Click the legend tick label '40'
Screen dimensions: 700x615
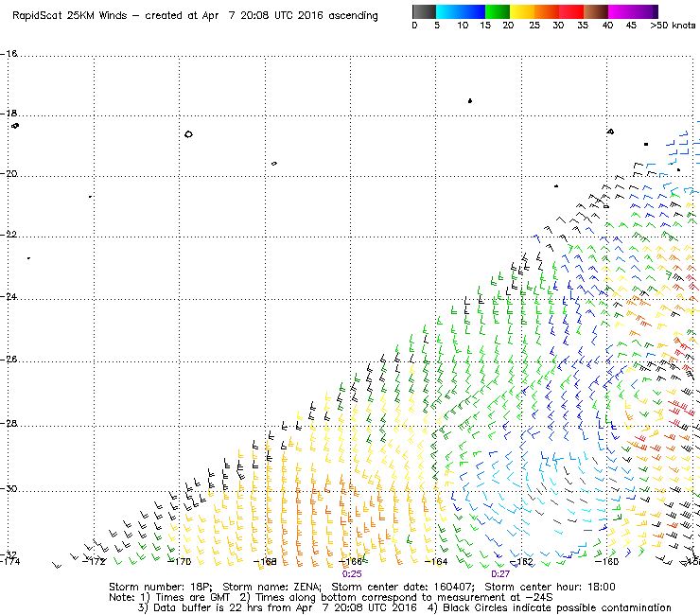coord(607,26)
